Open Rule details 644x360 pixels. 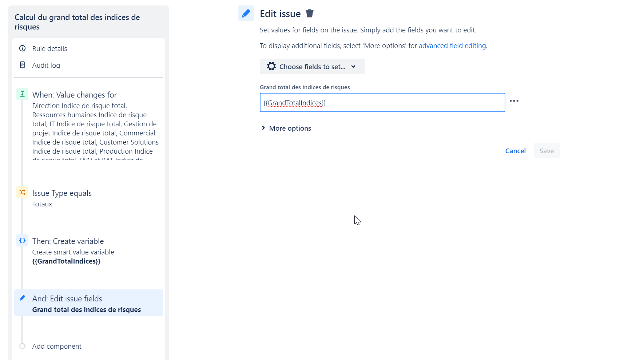(49, 48)
